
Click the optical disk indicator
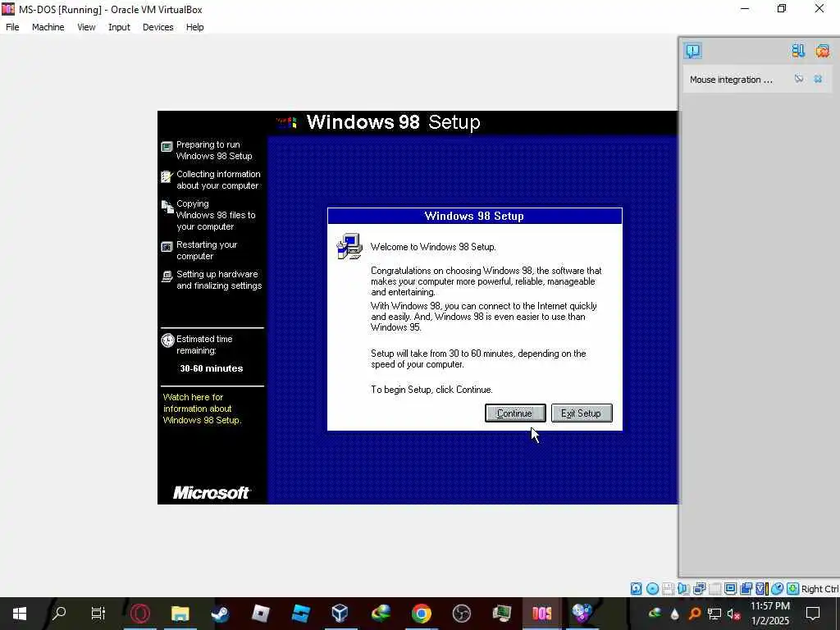point(652,589)
